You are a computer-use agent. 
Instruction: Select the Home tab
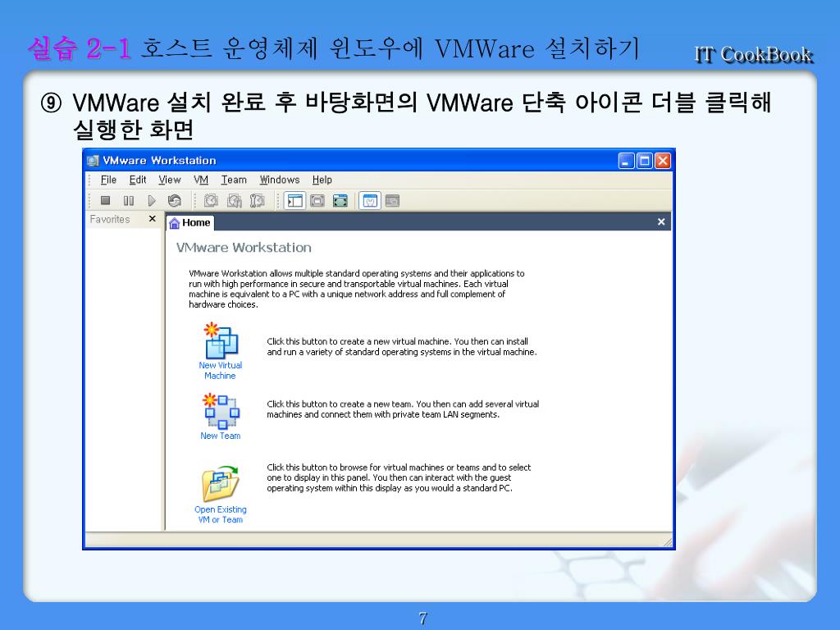(190, 223)
